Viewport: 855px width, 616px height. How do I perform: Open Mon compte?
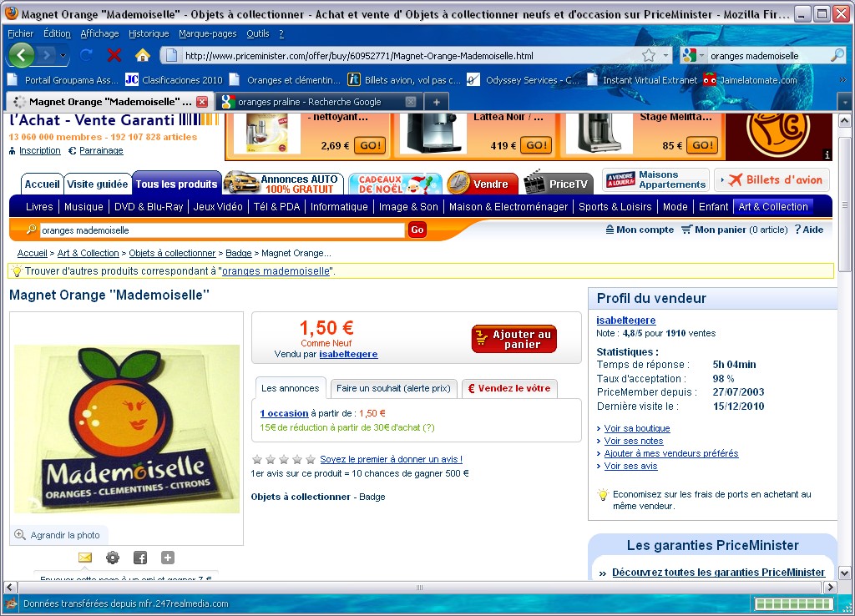tap(640, 230)
